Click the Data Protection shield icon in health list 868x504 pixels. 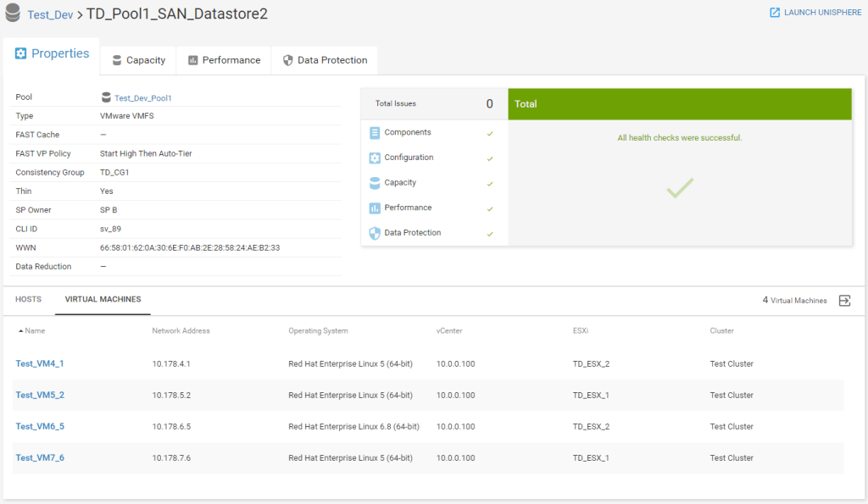376,233
